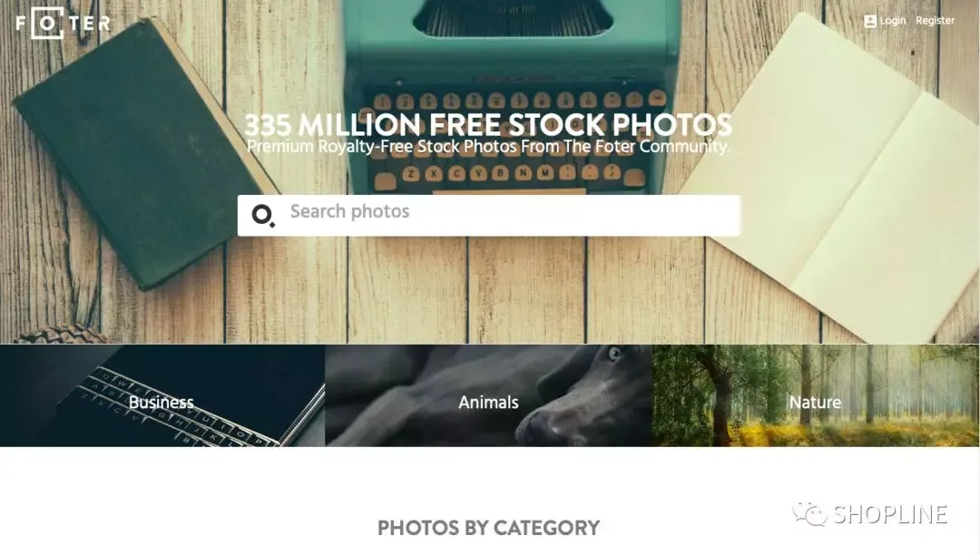The height and width of the screenshot is (555, 980).
Task: Open the Nature category tile
Action: coord(816,395)
